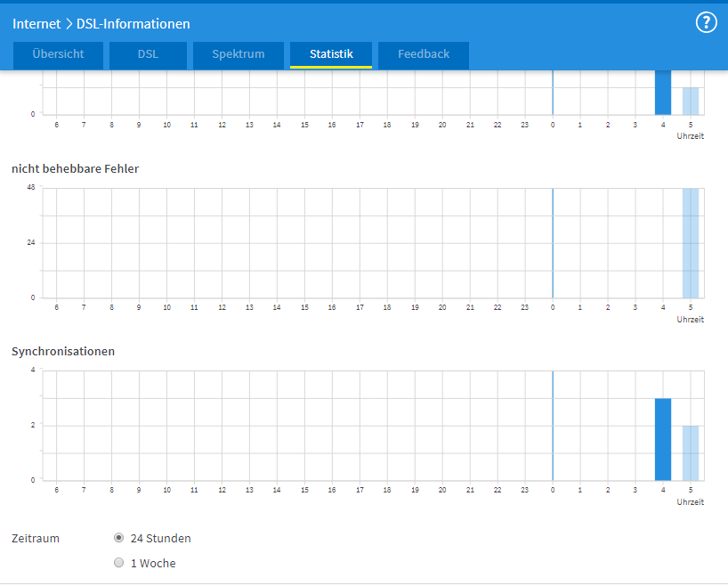Image resolution: width=728 pixels, height=586 pixels.
Task: Click the Internet breadcrumb in the header
Action: (36, 24)
